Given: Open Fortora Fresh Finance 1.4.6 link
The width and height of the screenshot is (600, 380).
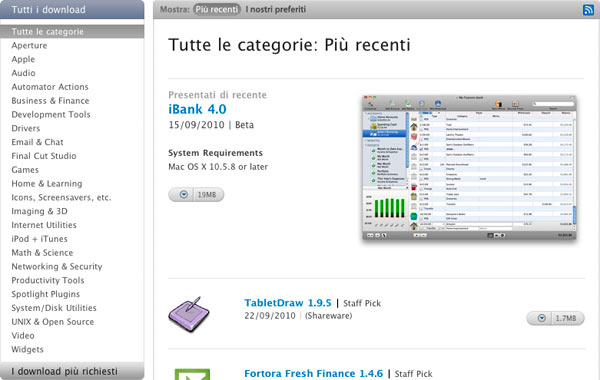Looking at the screenshot, I should tap(313, 373).
